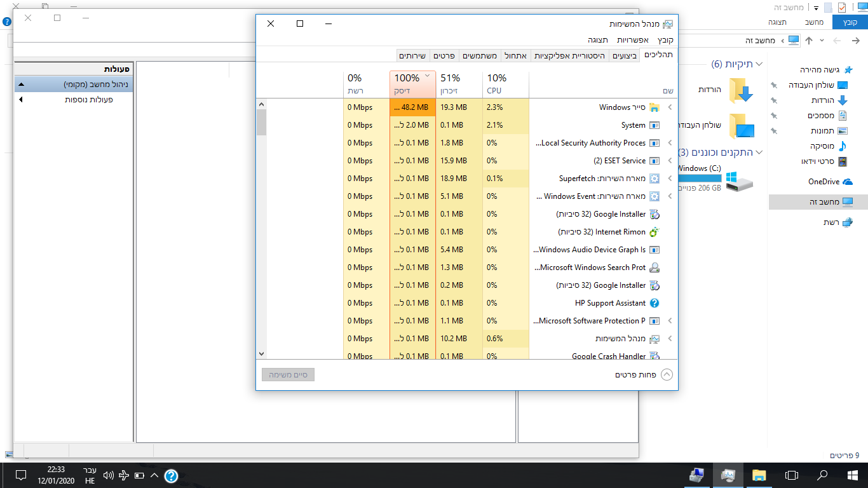
Task: Switch to the ביצועים tab
Action: coord(625,56)
